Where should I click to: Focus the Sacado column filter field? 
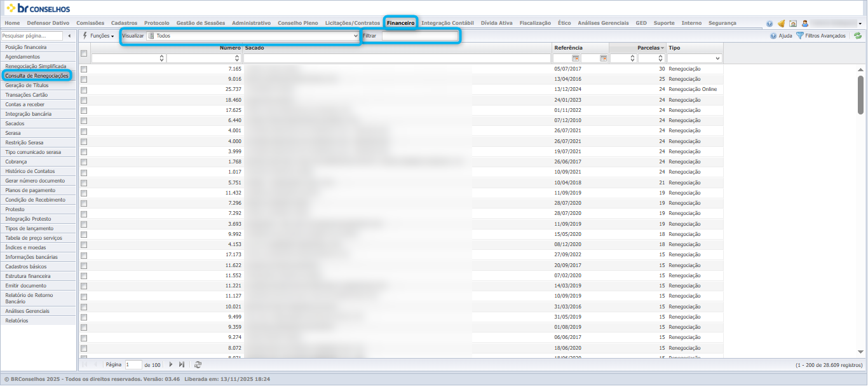tap(397, 58)
